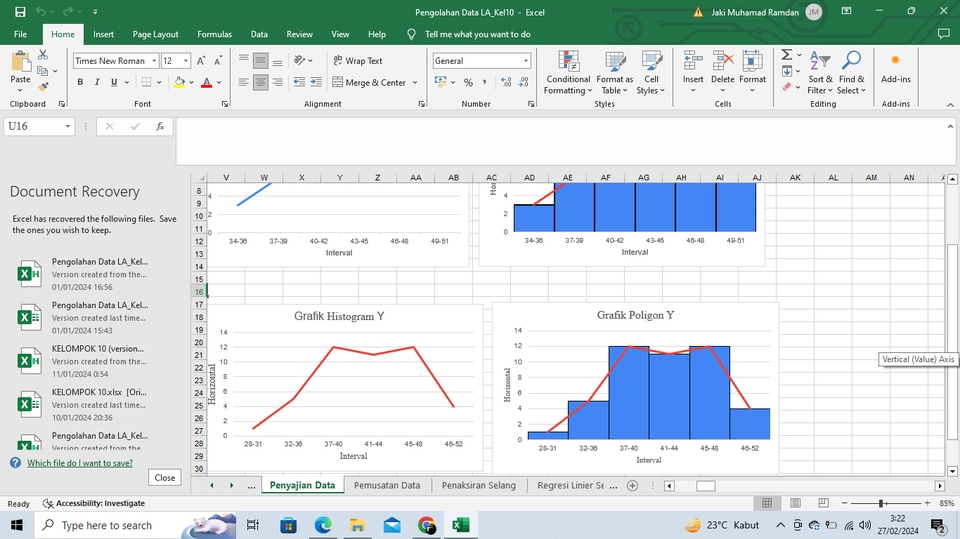Toggle middle vertical alignment

click(x=261, y=61)
